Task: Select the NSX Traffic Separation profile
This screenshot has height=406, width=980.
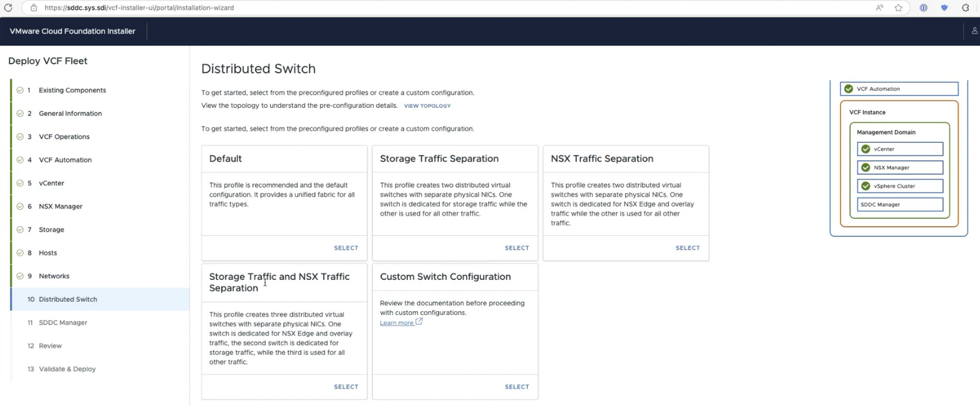Action: point(687,248)
